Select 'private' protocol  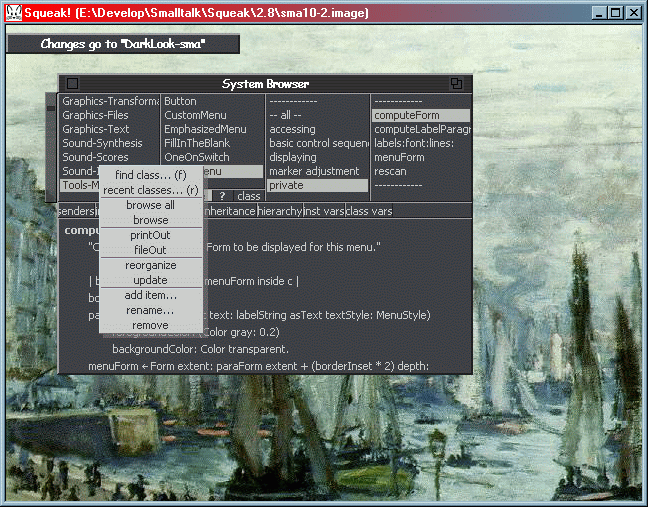click(317, 186)
